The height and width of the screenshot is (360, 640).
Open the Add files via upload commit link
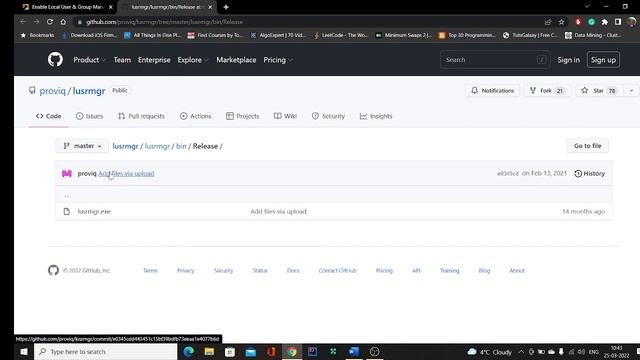tap(126, 173)
